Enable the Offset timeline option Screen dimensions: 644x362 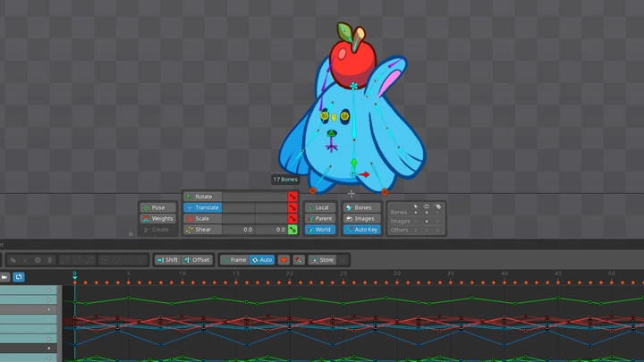197,260
